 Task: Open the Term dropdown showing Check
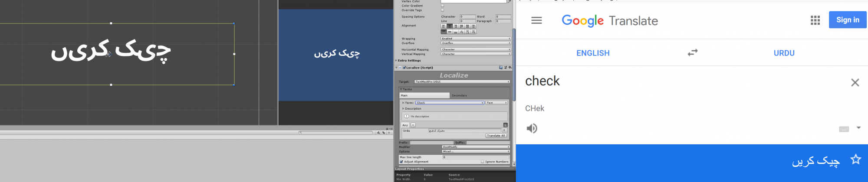tap(449, 103)
